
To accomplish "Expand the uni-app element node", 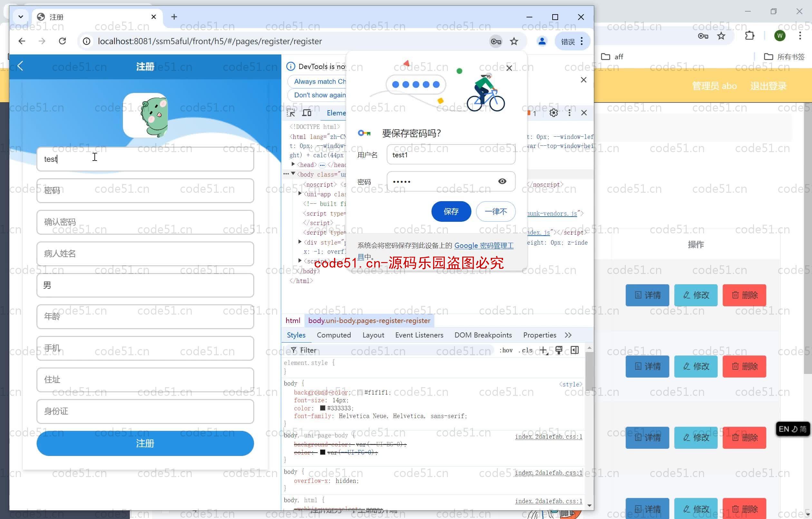I will tap(300, 194).
